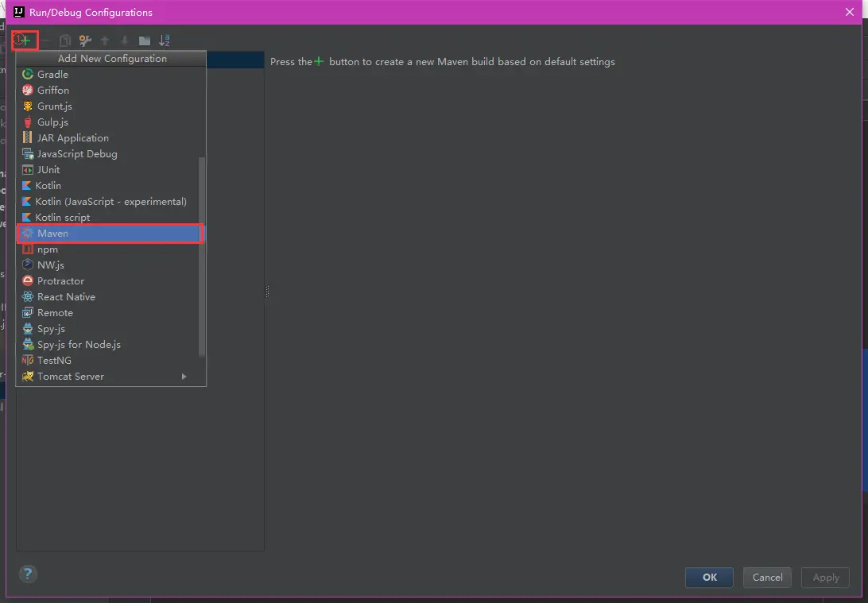This screenshot has width=868, height=603.
Task: Click the Add New Configuration plus icon
Action: [24, 41]
